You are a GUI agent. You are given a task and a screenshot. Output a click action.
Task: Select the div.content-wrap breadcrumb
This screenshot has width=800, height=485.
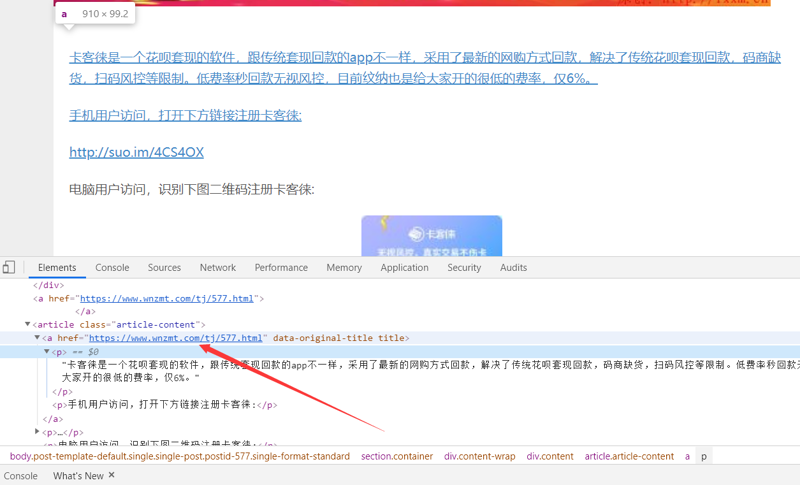(x=480, y=456)
